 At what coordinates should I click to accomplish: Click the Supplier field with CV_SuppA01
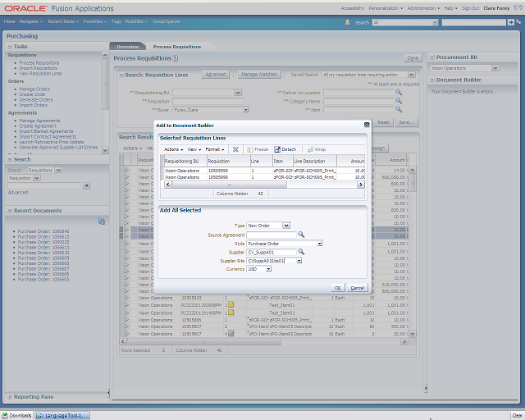[272, 252]
